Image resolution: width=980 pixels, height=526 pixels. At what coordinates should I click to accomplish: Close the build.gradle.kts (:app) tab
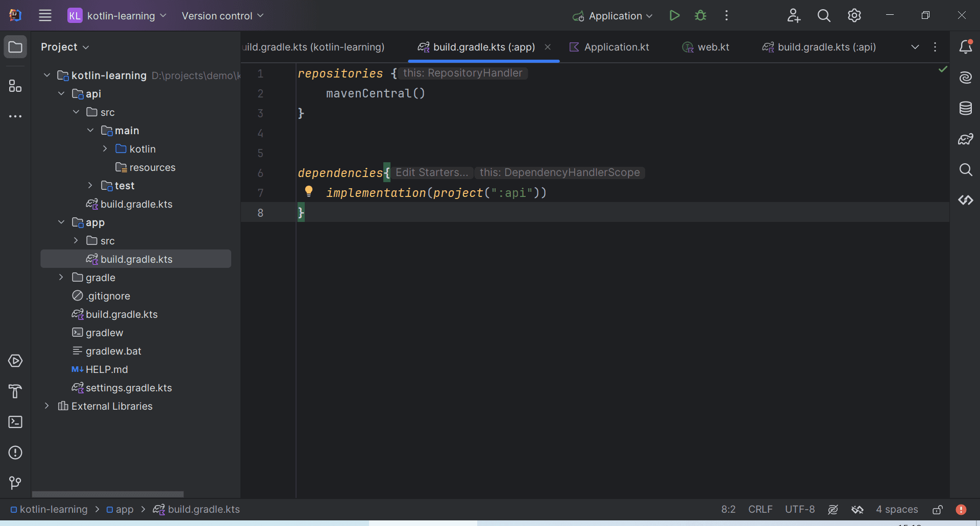click(x=548, y=47)
